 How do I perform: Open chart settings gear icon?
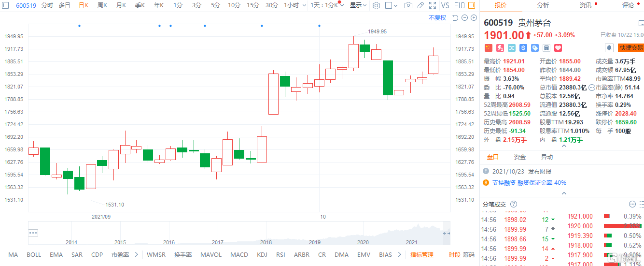pyautogui.click(x=377, y=5)
